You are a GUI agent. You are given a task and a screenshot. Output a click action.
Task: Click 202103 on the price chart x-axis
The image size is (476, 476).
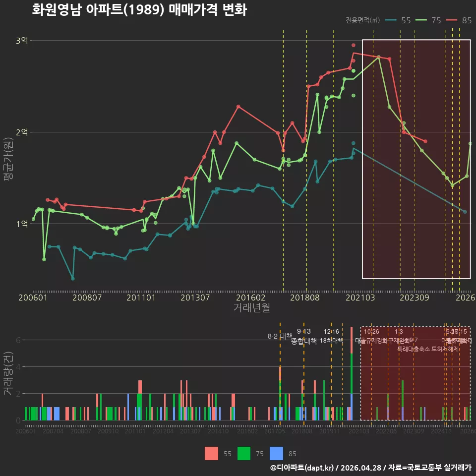[x=360, y=297]
